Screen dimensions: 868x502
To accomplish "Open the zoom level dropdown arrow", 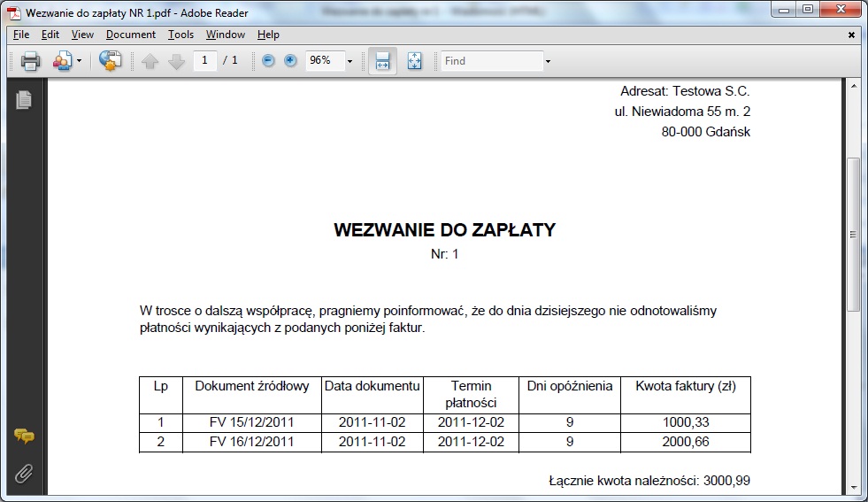I will click(350, 61).
